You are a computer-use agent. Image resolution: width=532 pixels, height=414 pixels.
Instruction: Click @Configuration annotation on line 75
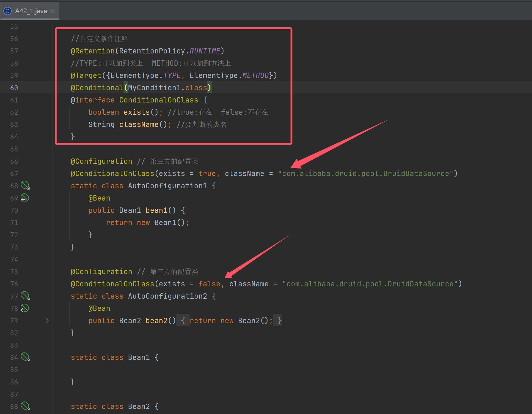[102, 272]
